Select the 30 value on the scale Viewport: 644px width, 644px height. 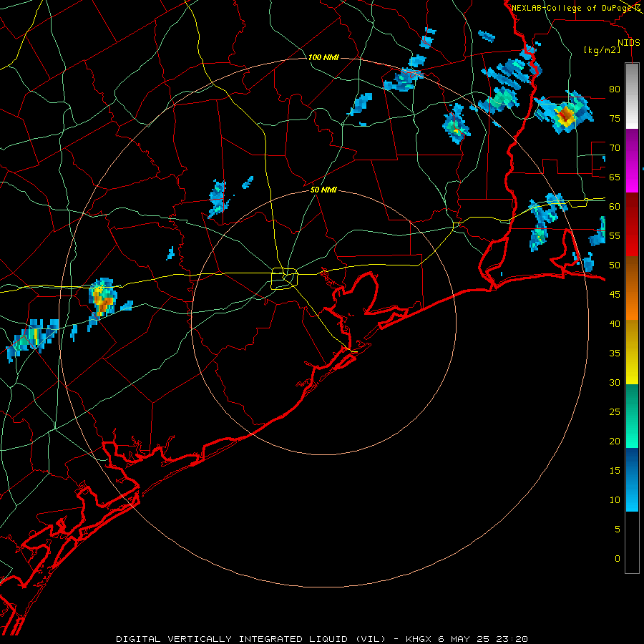point(615,382)
